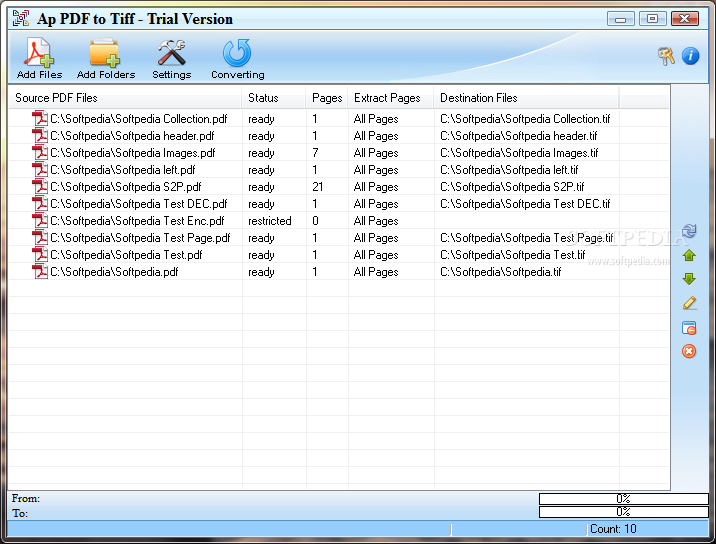Move item up with the green up arrow
The width and height of the screenshot is (716, 544).
(x=689, y=255)
